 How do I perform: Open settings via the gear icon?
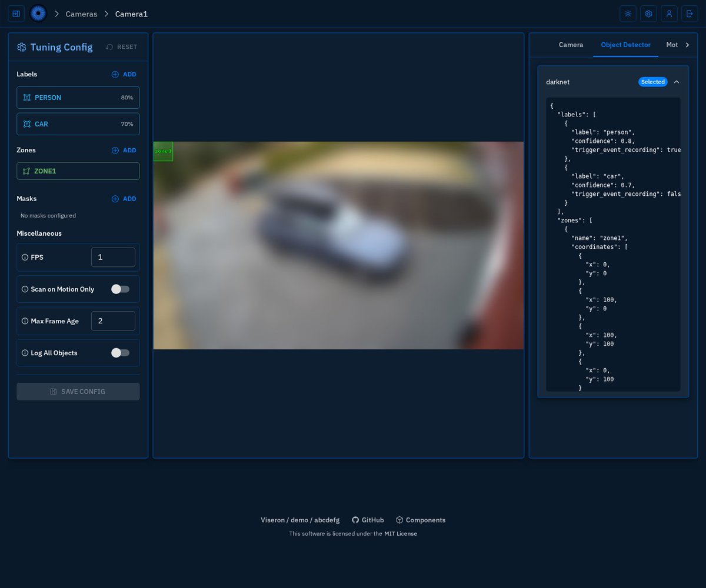649,14
